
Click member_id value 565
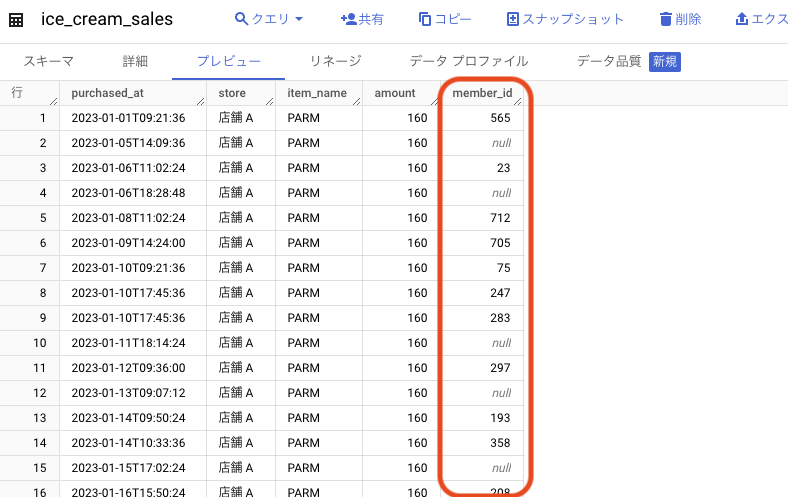[x=500, y=118]
